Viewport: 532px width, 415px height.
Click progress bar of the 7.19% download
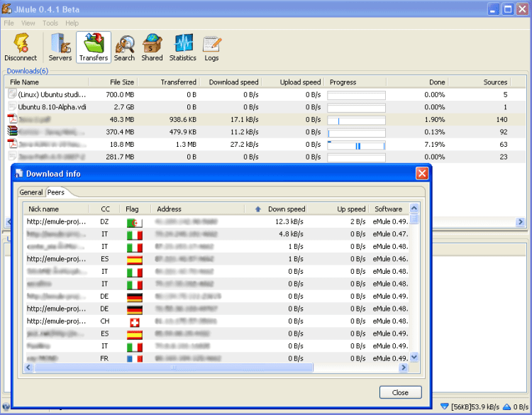(x=356, y=145)
